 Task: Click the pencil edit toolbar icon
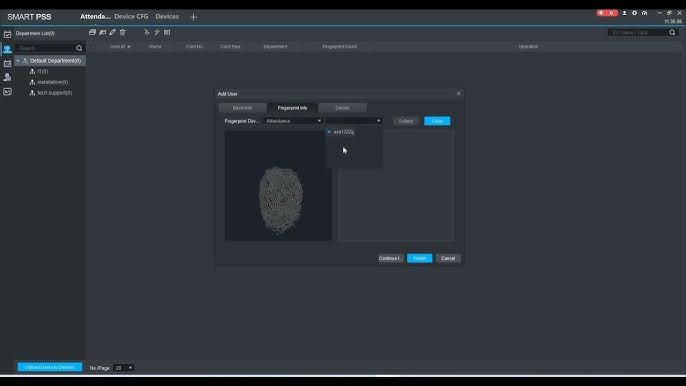(x=113, y=32)
